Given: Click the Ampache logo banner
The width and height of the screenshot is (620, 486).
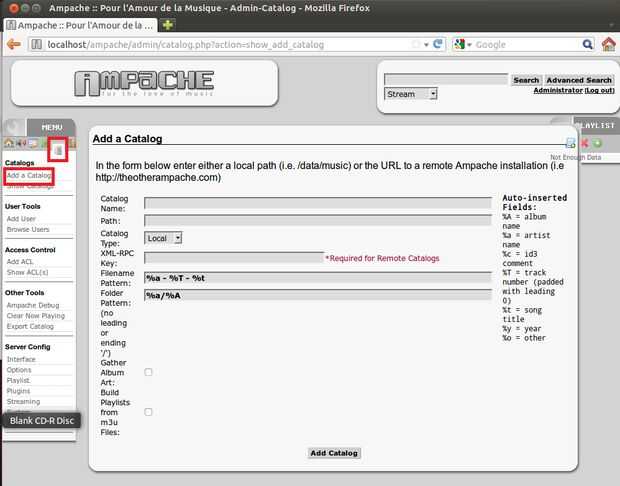Looking at the screenshot, I should pos(144,83).
